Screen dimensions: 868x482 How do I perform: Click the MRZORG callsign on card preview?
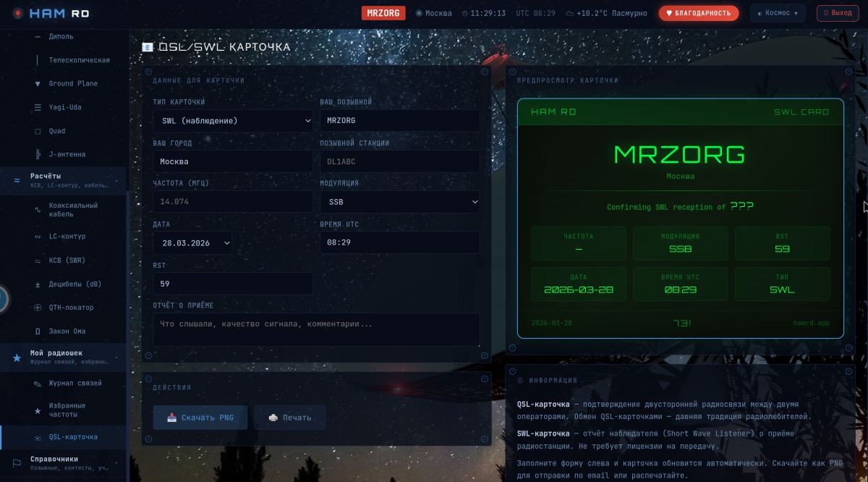680,154
